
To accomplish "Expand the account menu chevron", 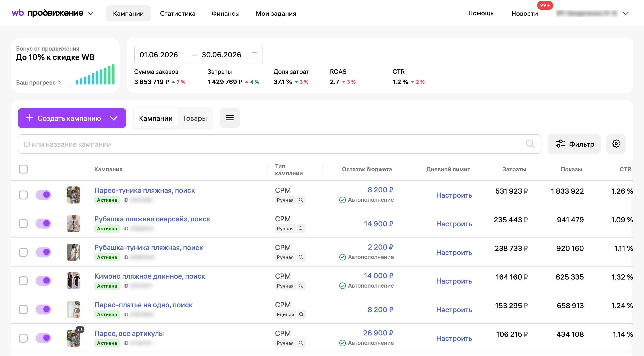I will [625, 13].
